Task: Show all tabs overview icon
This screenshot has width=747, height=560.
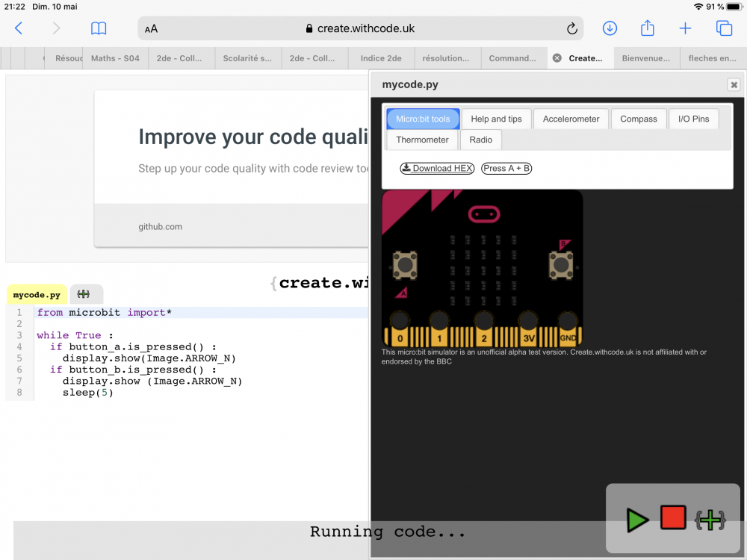Action: coord(724,28)
